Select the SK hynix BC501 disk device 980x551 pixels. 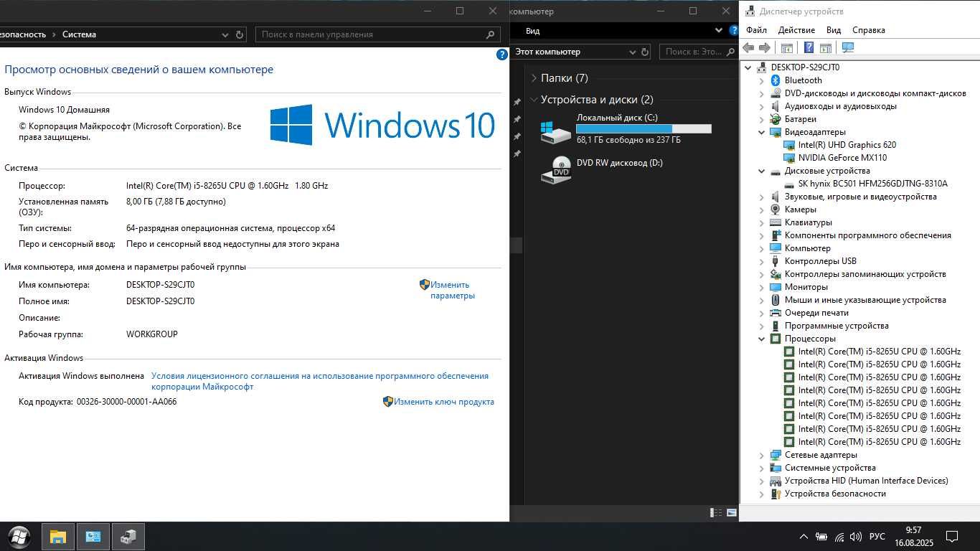click(872, 184)
